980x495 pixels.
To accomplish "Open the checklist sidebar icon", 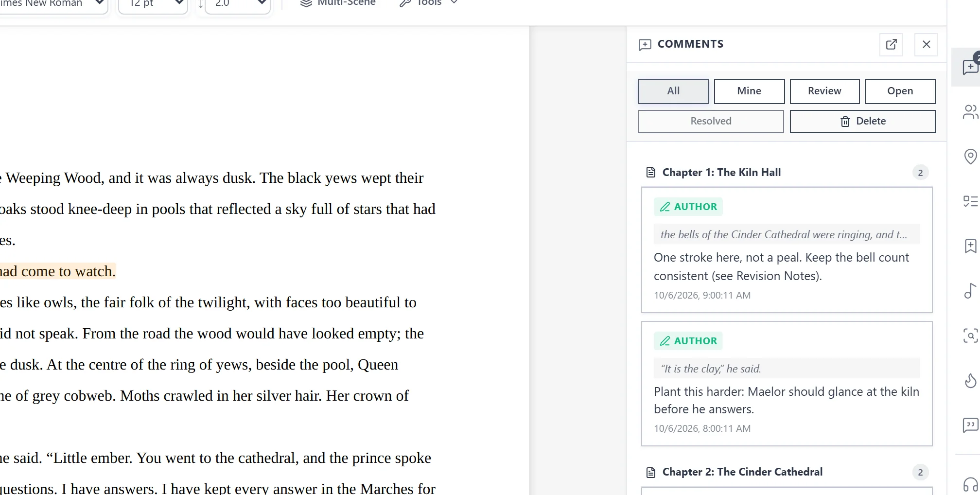I will pos(970,201).
